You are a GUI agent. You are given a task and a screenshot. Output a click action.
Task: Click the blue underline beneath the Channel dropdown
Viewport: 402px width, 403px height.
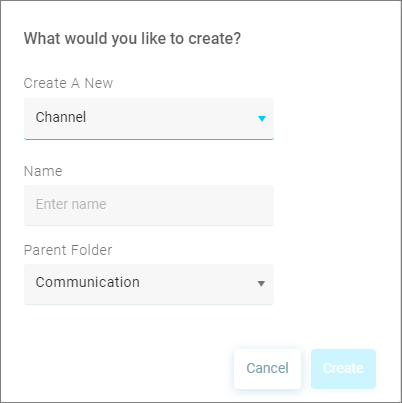point(149,139)
